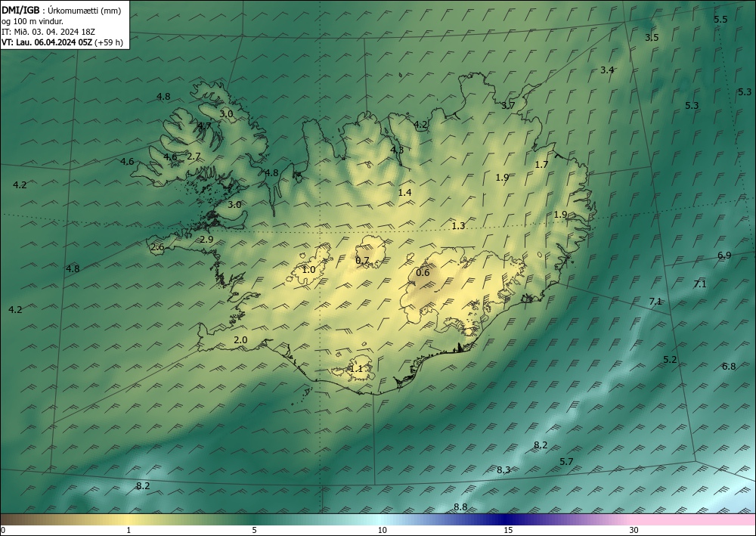The width and height of the screenshot is (756, 536).
Task: Click the colour scale label 0
Action: 3,531
